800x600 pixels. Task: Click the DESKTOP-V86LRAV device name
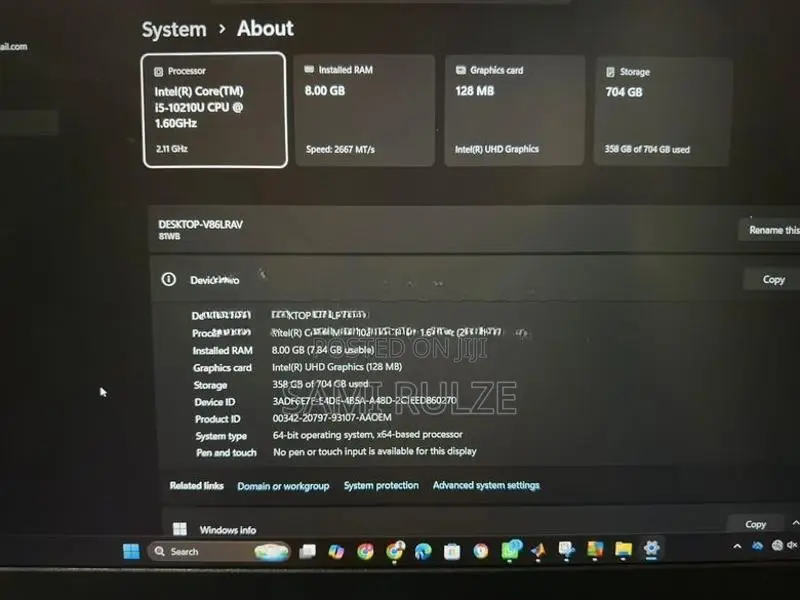[x=201, y=224]
